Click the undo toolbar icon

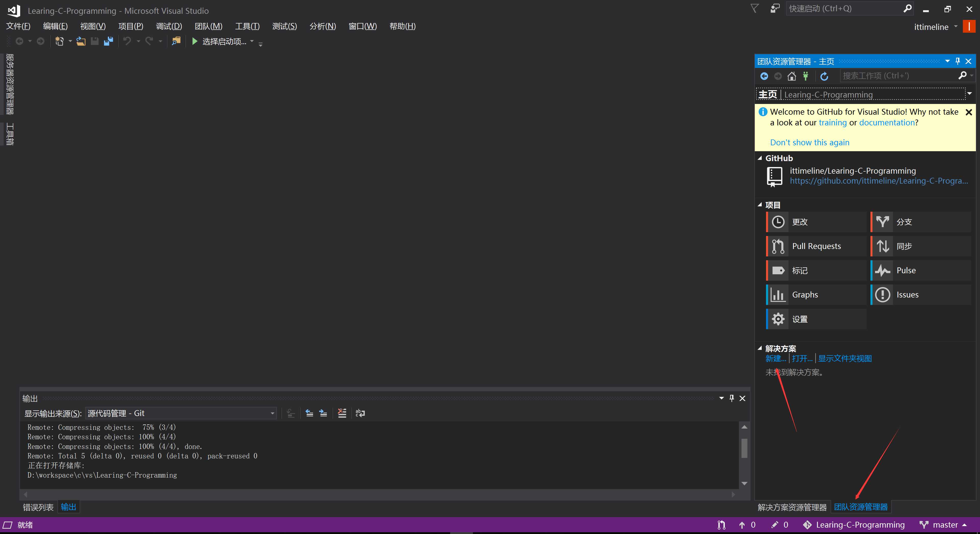[127, 41]
